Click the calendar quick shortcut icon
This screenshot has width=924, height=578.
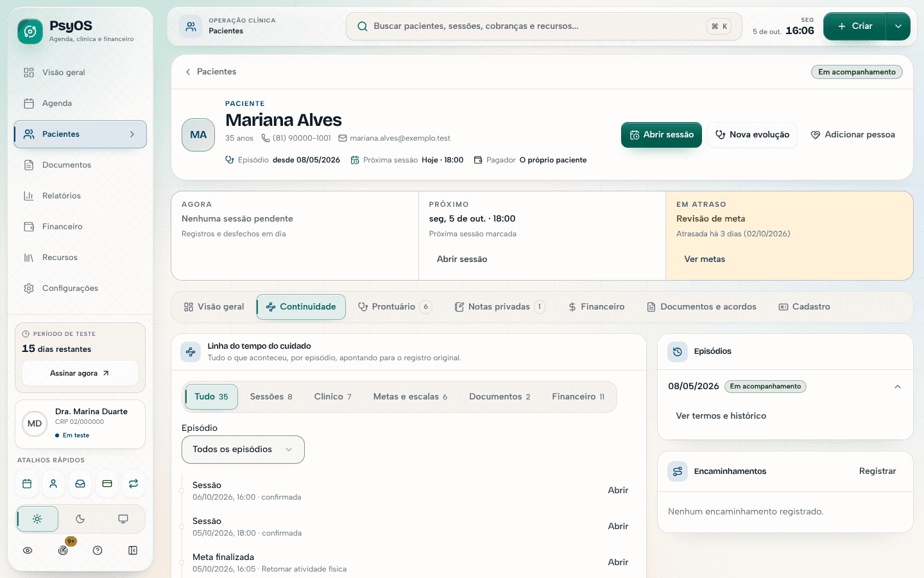point(27,484)
